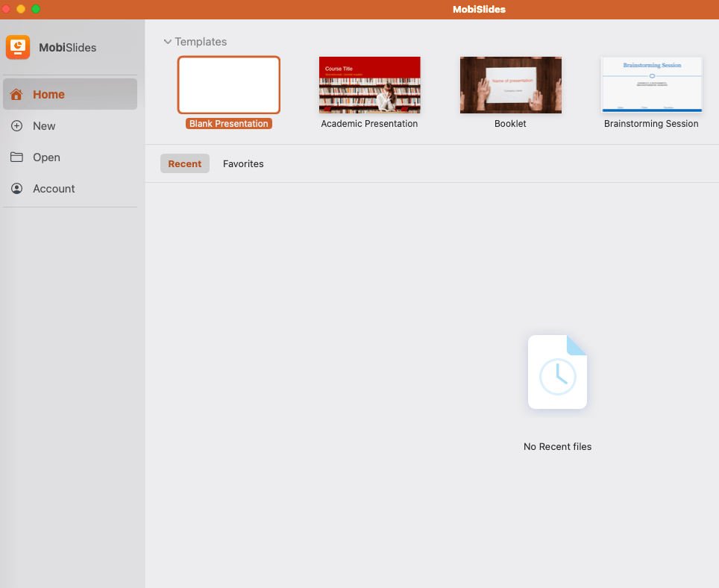719x588 pixels.
Task: Click the Open sidebar entry
Action: (x=46, y=157)
